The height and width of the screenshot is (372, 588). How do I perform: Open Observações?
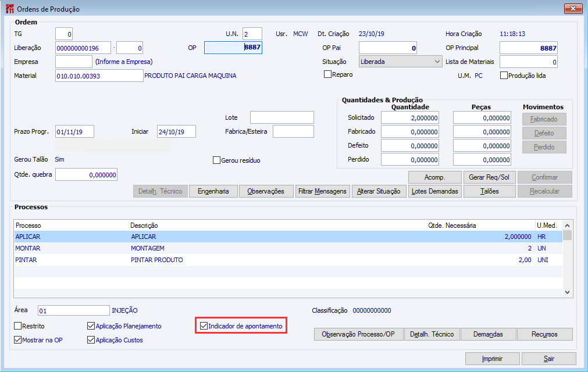(x=266, y=191)
